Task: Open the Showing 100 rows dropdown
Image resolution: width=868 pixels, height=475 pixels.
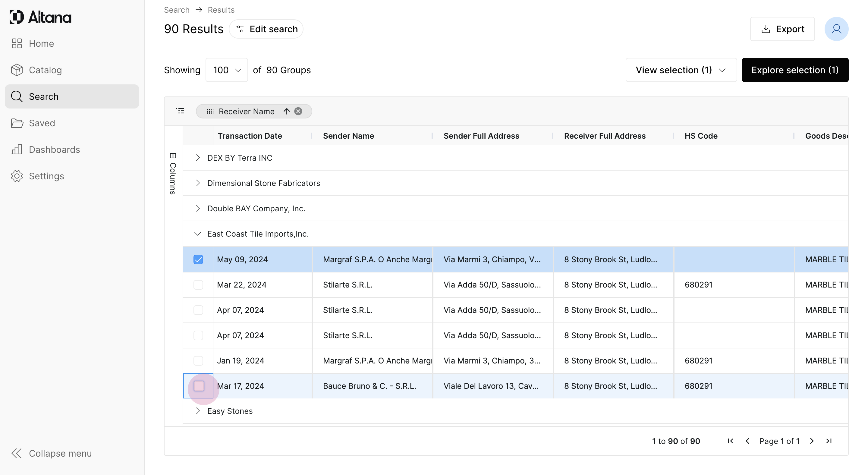Action: [227, 70]
